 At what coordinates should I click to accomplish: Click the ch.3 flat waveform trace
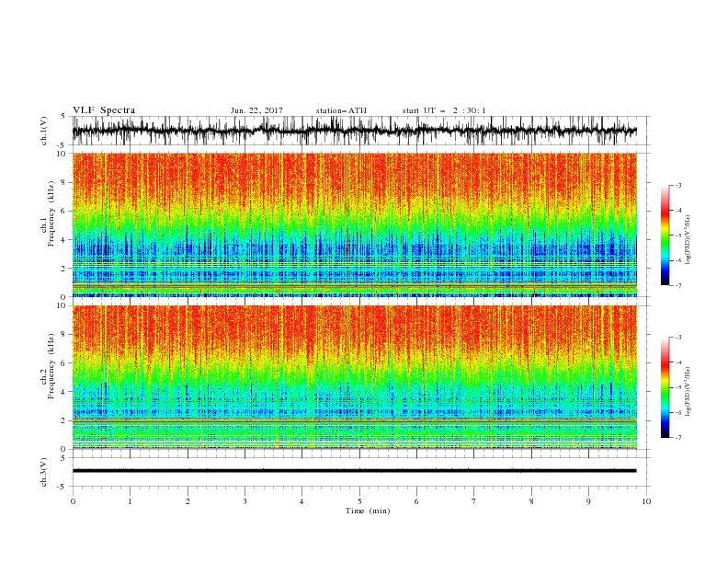click(x=354, y=471)
